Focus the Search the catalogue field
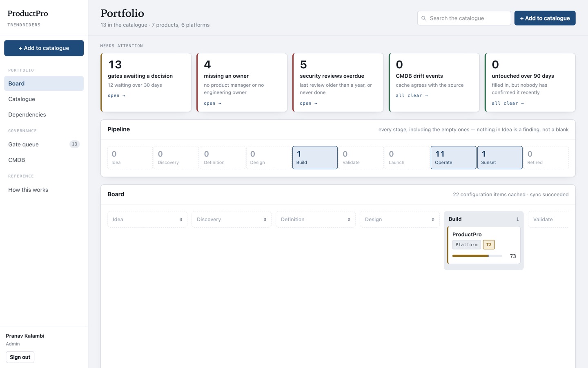588x368 pixels. (464, 18)
